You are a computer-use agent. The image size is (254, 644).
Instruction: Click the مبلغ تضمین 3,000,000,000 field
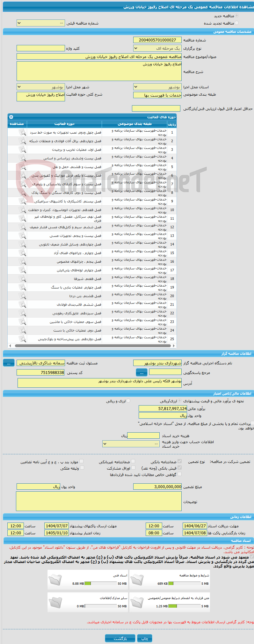coord(157,487)
